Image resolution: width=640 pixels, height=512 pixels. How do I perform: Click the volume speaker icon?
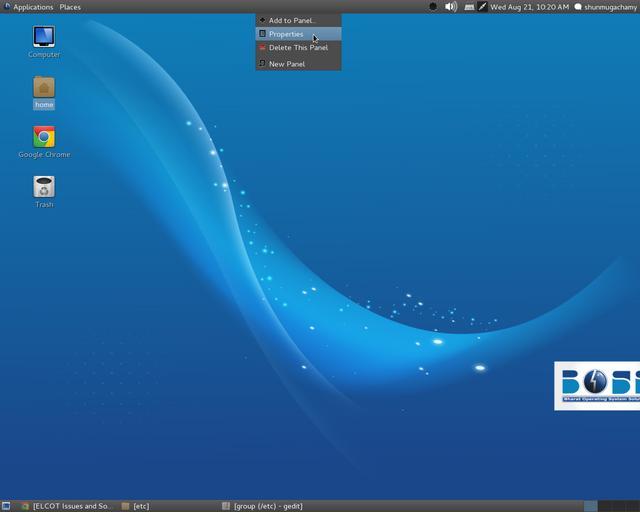(x=451, y=7)
